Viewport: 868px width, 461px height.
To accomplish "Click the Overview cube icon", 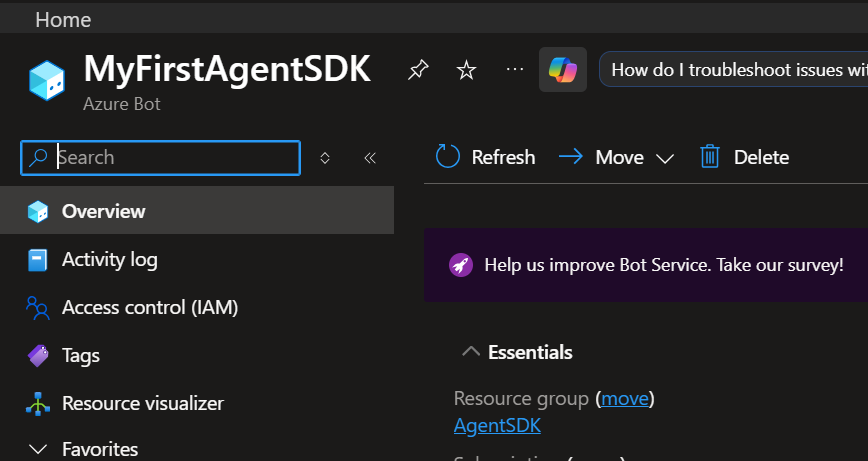I will click(x=38, y=211).
